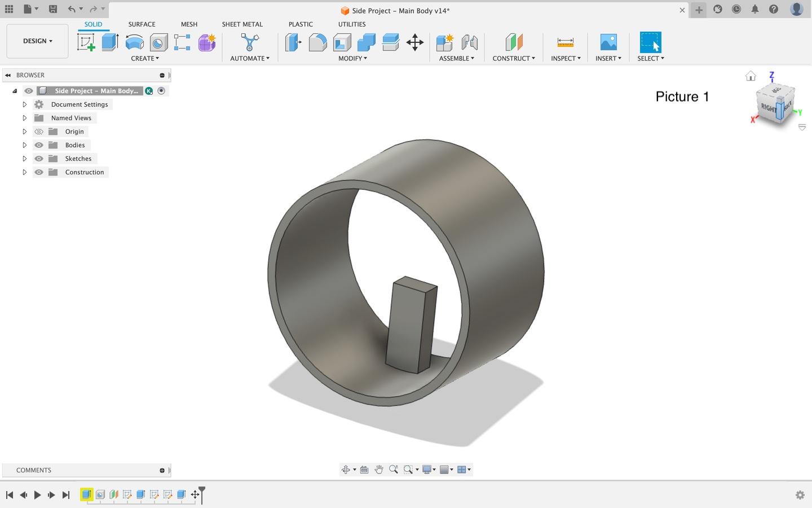The image size is (812, 508).
Task: Open the DESIGN workspace dropdown
Action: point(37,41)
